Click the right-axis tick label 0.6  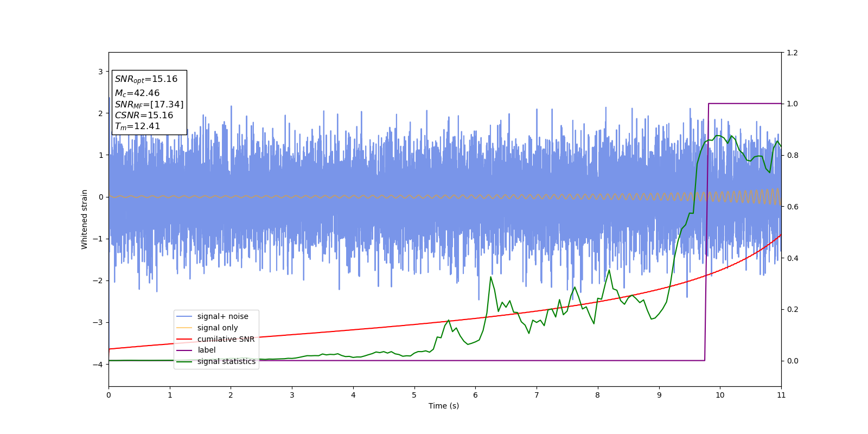[x=792, y=207]
